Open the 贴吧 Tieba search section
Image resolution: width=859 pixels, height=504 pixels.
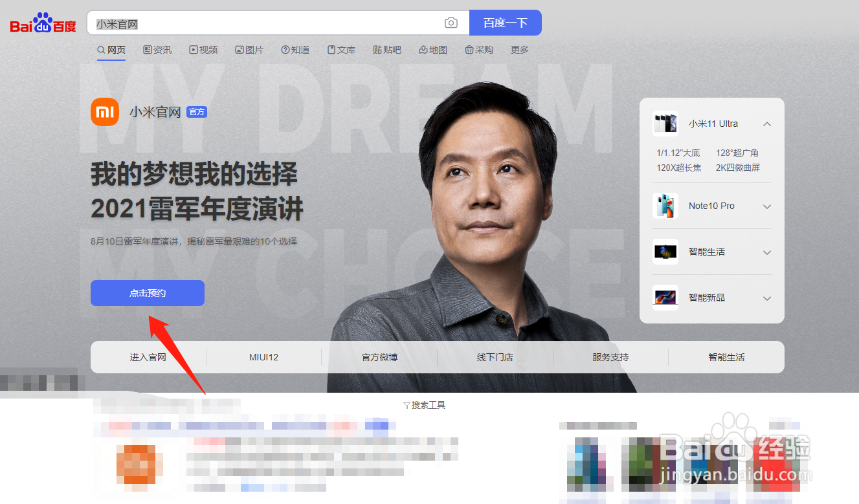387,49
